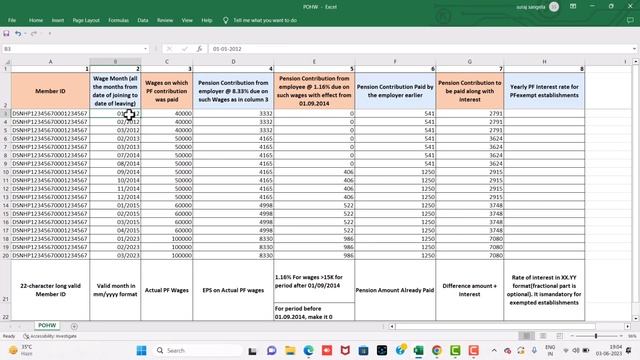Image resolution: width=640 pixels, height=360 pixels.
Task: Open Google Chrome from the taskbar
Action: click(x=437, y=350)
